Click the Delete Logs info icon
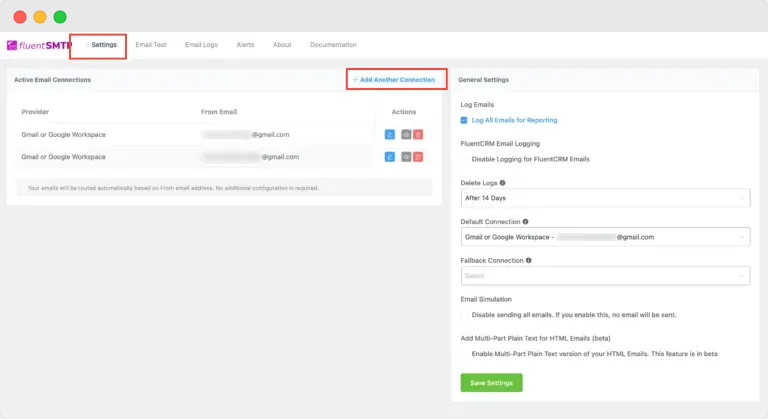The image size is (768, 419). tap(502, 183)
